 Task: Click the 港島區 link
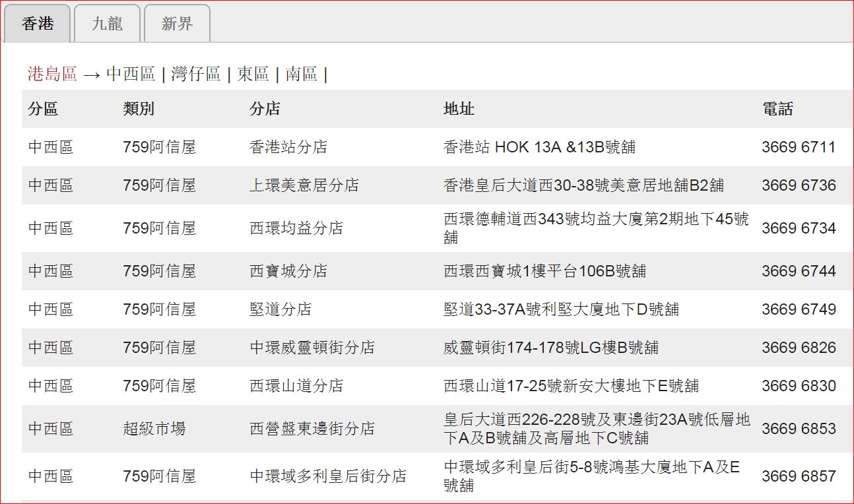pyautogui.click(x=52, y=74)
